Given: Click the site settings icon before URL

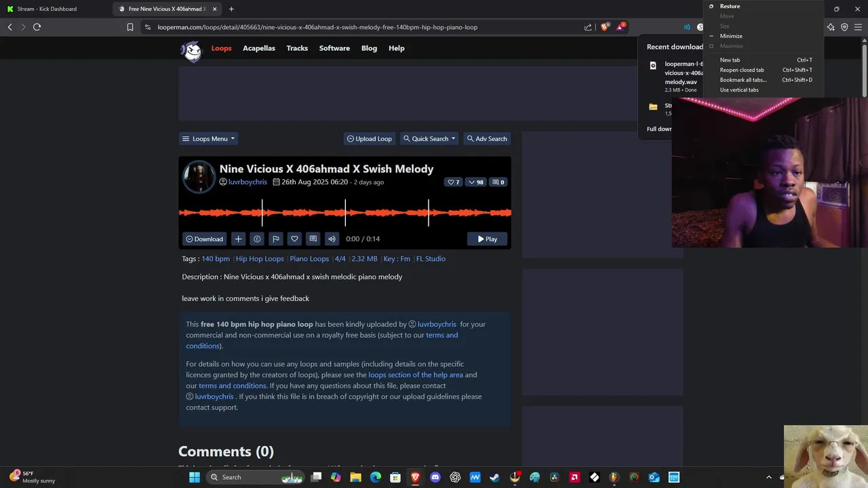Looking at the screenshot, I should pos(148,27).
